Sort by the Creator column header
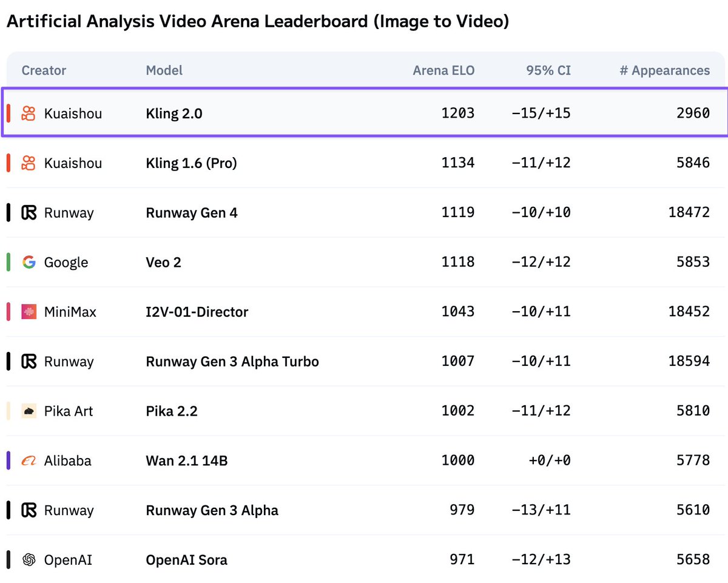 click(x=43, y=70)
